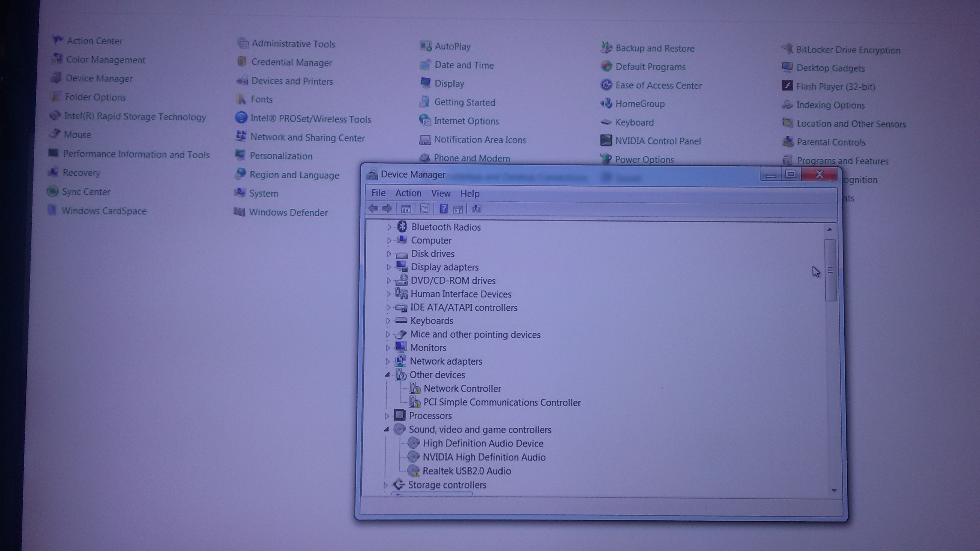The height and width of the screenshot is (551, 980).
Task: Select Human Interface Devices category
Action: tap(461, 294)
